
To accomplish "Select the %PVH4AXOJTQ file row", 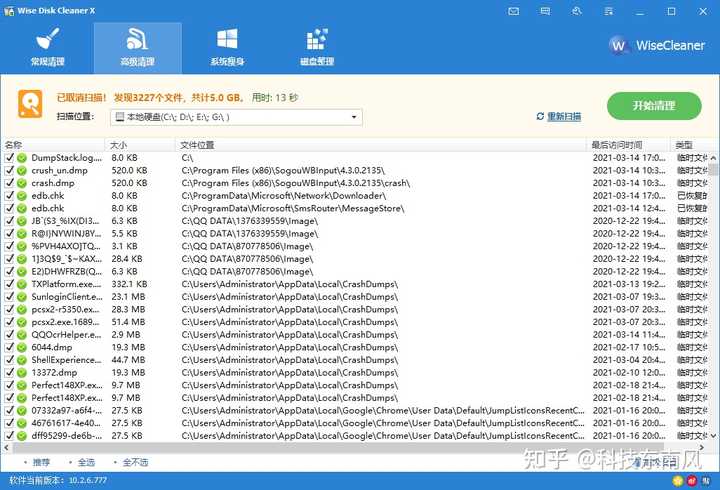I will tap(356, 246).
